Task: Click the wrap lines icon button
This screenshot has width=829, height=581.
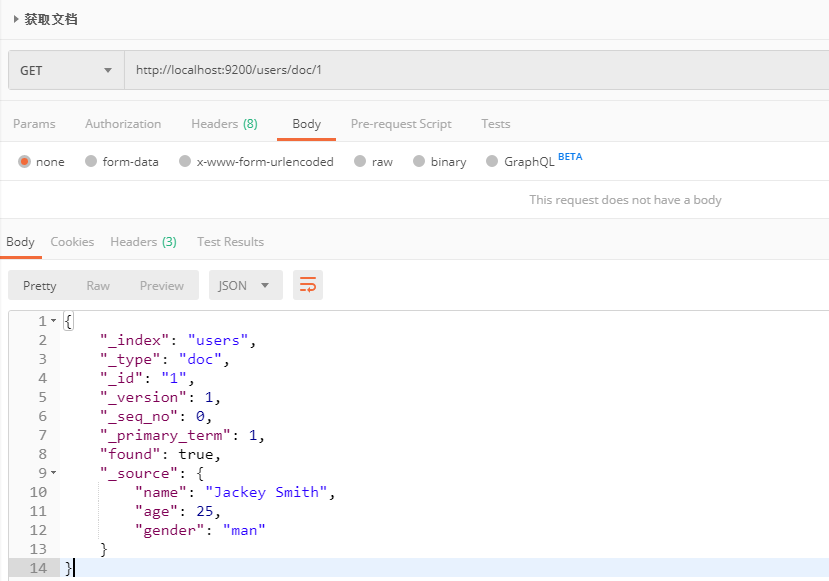Action: [308, 285]
